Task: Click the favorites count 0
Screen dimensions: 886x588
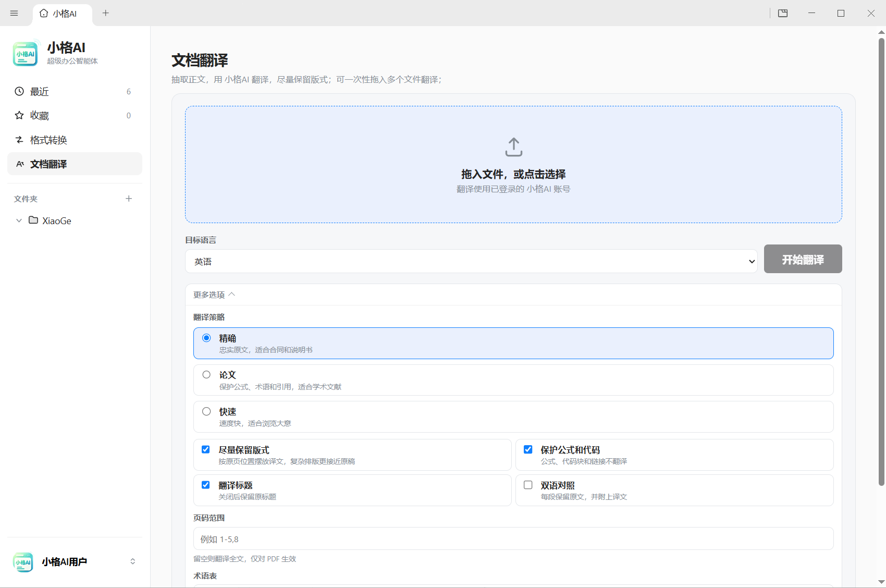Action: click(x=129, y=116)
